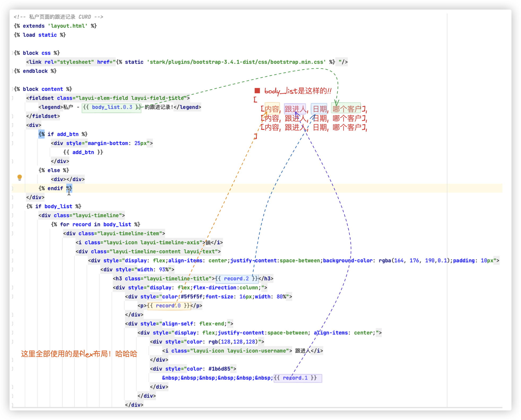Place cursor on the 'endif' line
The image size is (521, 420).
click(x=55, y=188)
